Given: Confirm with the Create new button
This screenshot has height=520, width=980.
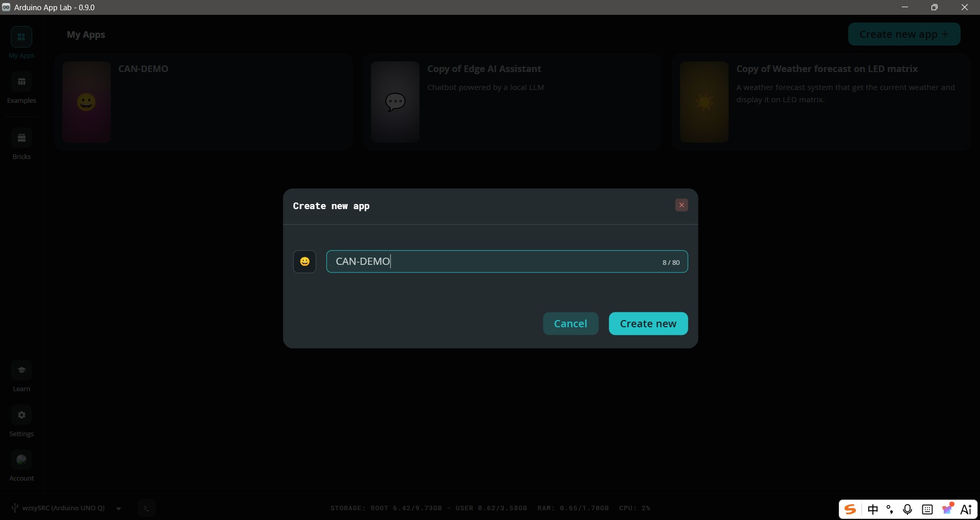Looking at the screenshot, I should tap(648, 324).
